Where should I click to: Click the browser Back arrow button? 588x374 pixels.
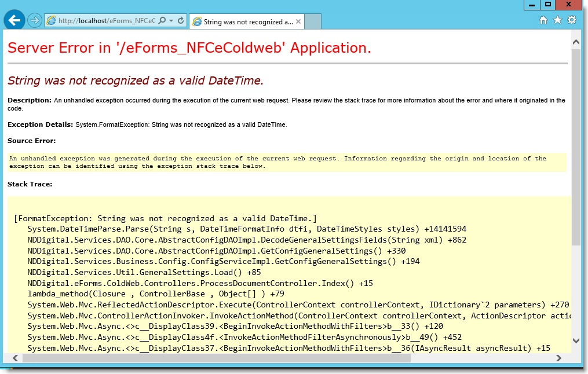pyautogui.click(x=14, y=20)
